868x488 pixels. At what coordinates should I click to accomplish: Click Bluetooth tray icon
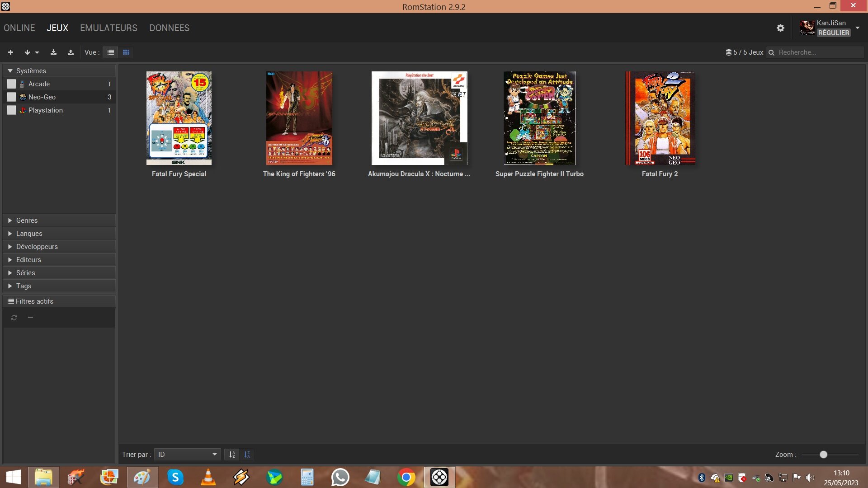702,478
